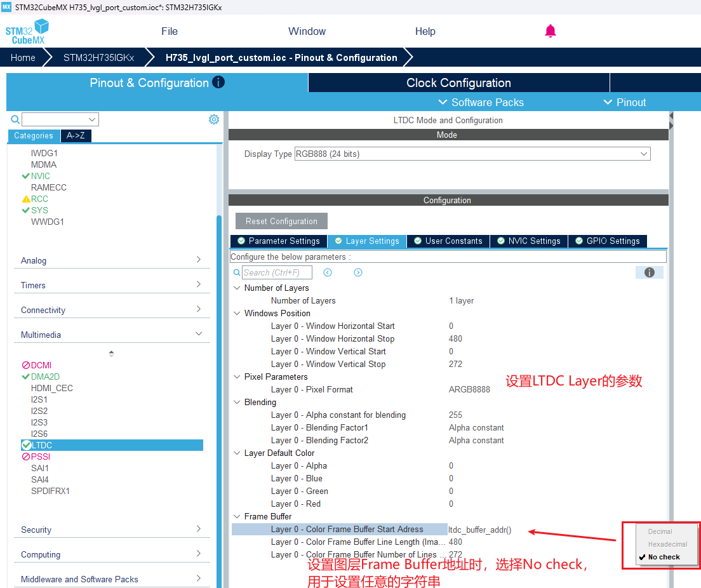The height and width of the screenshot is (588, 701).
Task: Click the green check beside SYS
Action: (x=26, y=210)
